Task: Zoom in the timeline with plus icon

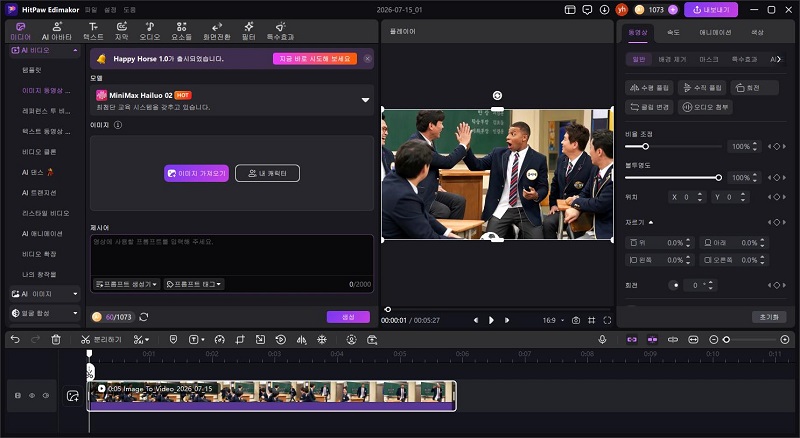Action: click(785, 339)
